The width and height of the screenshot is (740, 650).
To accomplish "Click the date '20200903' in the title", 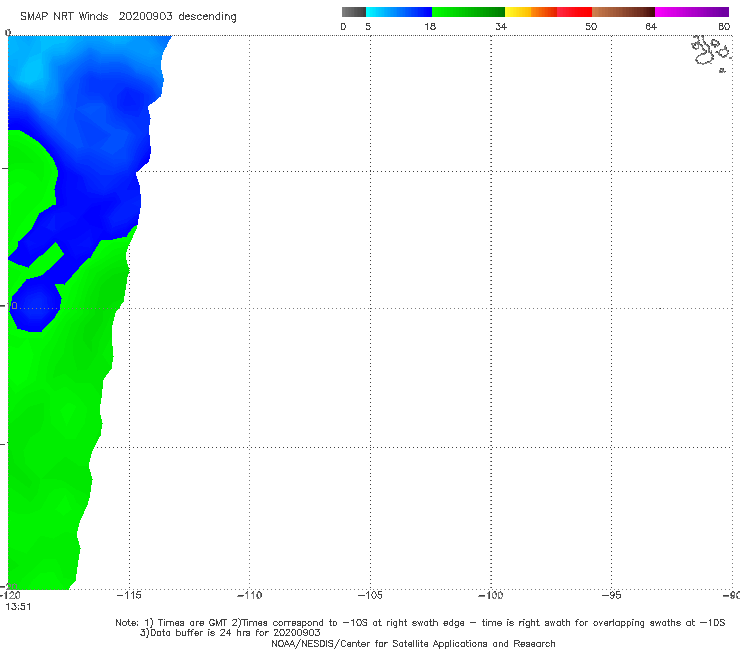I will pyautogui.click(x=145, y=17).
